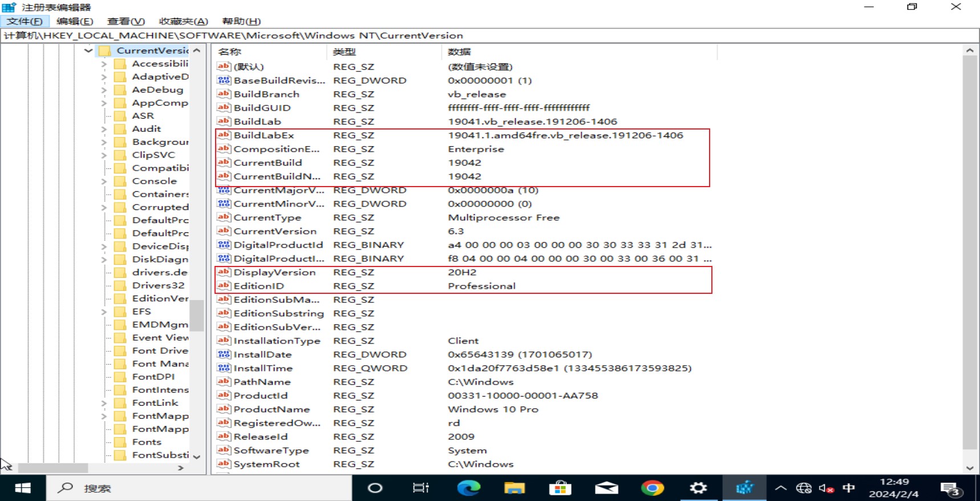Click the string icon of BuildBranch
This screenshot has height=501, width=980.
click(x=224, y=94)
